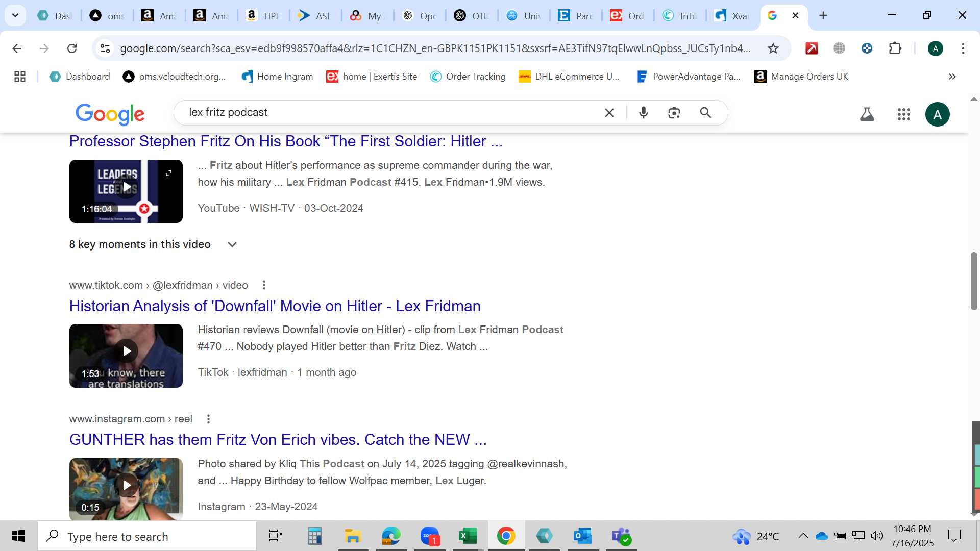View site information icon in the address bar
The height and width of the screenshot is (551, 980).
click(x=105, y=48)
